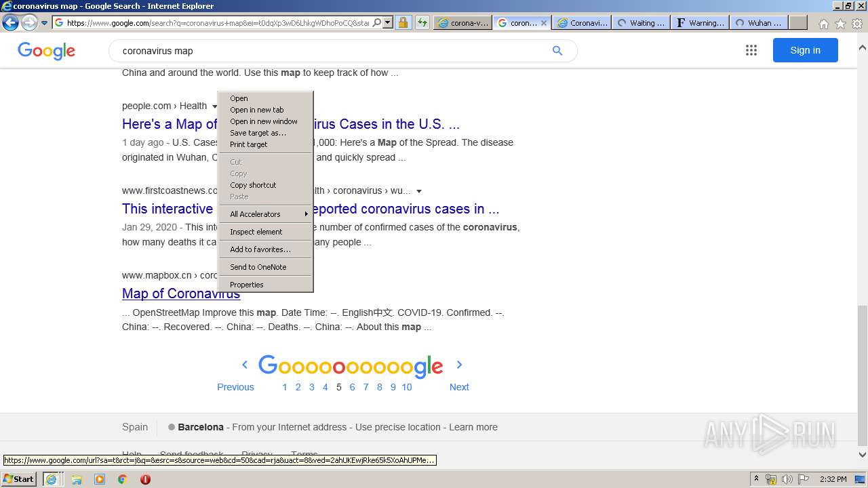Open a new blank tab
Screen dimensions: 868x488
click(798, 22)
